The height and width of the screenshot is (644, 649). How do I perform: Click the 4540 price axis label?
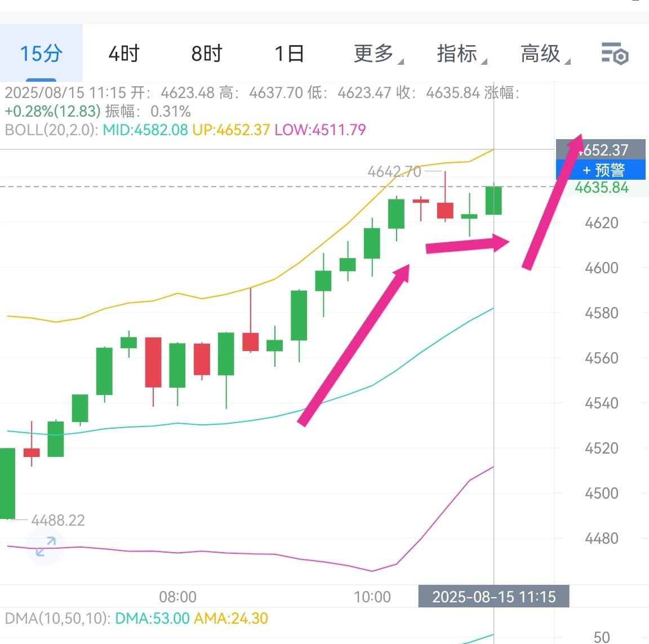point(602,403)
